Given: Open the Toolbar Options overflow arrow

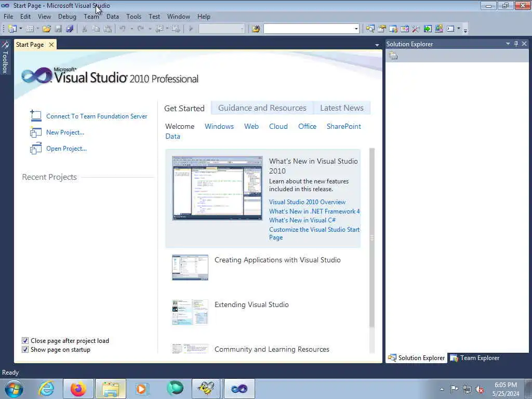Looking at the screenshot, I should pos(465,30).
